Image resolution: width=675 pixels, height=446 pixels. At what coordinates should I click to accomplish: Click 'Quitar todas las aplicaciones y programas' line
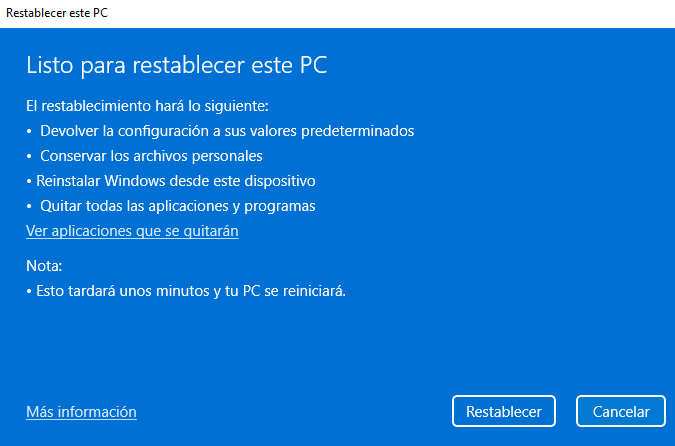[178, 206]
